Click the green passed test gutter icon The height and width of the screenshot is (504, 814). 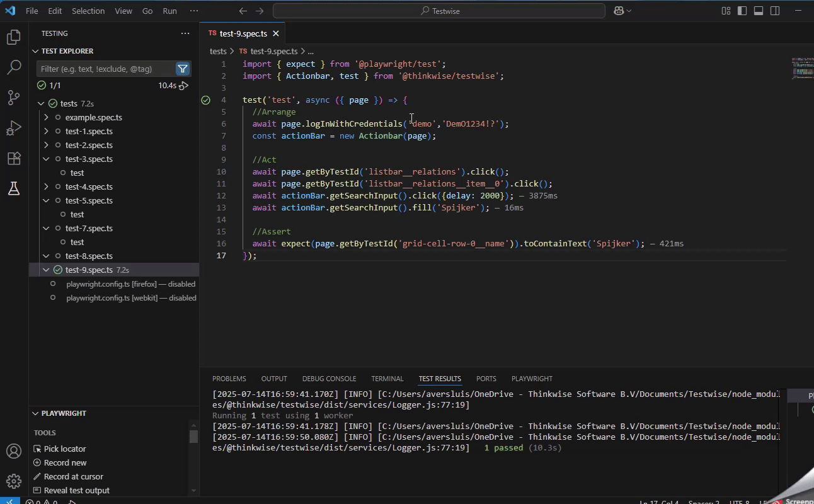[205, 100]
